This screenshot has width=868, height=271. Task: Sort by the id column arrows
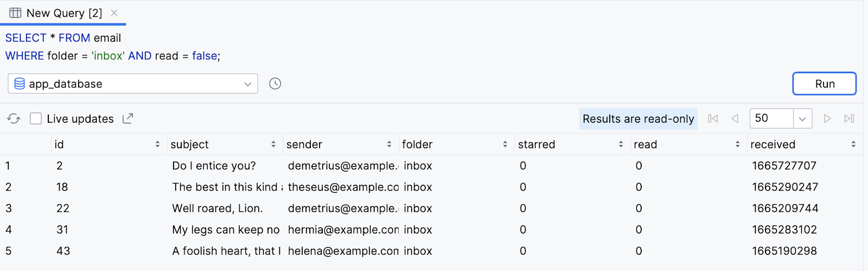[x=157, y=144]
